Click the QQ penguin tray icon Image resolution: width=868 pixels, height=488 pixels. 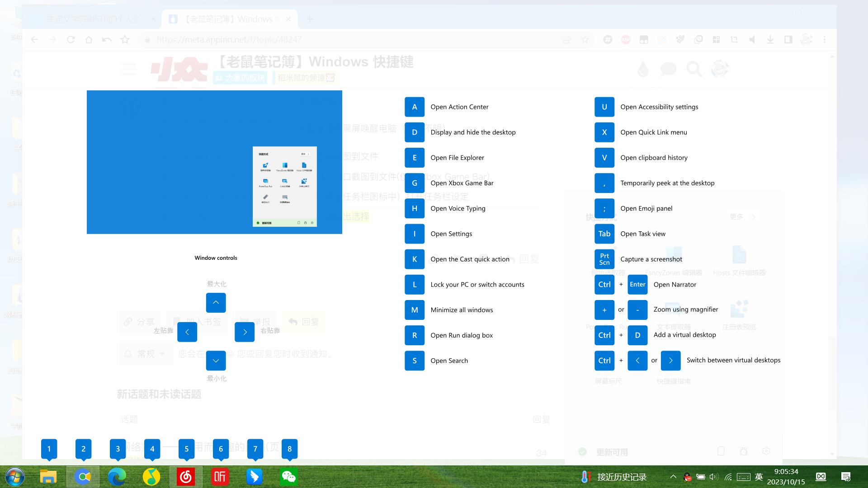(687, 477)
